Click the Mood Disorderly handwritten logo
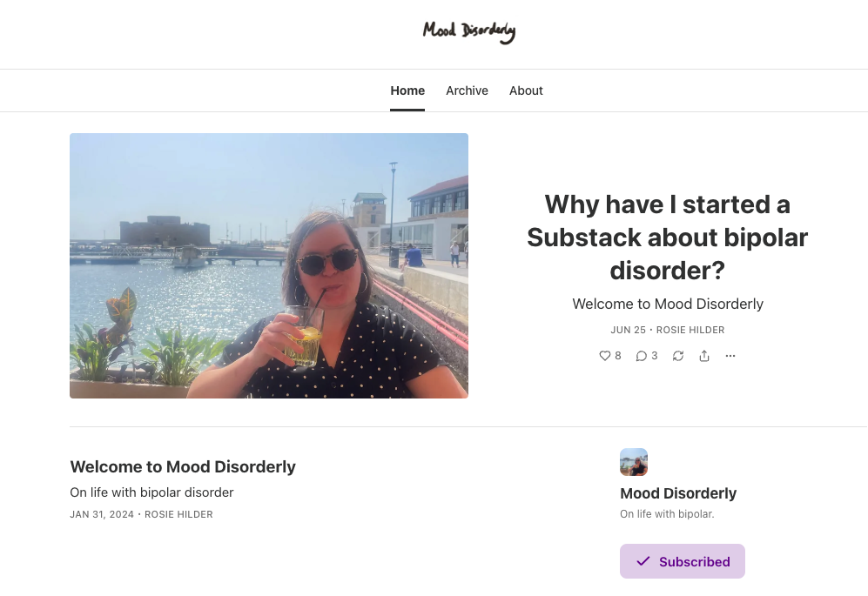This screenshot has width=868, height=596. tap(469, 31)
